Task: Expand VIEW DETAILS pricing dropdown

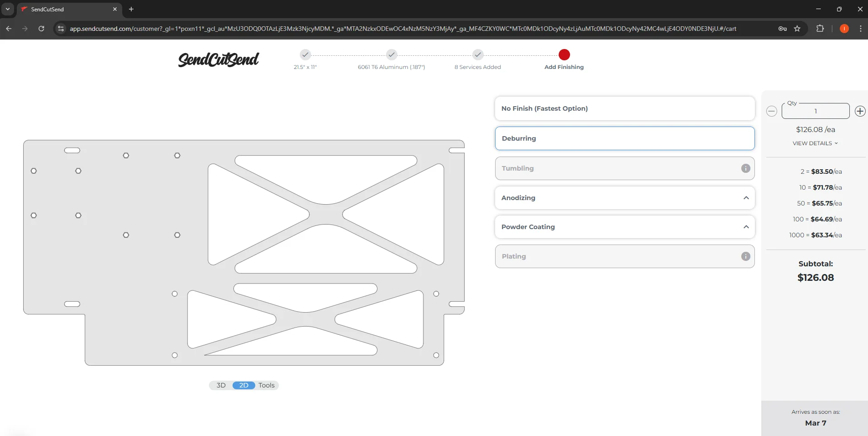Action: point(815,143)
